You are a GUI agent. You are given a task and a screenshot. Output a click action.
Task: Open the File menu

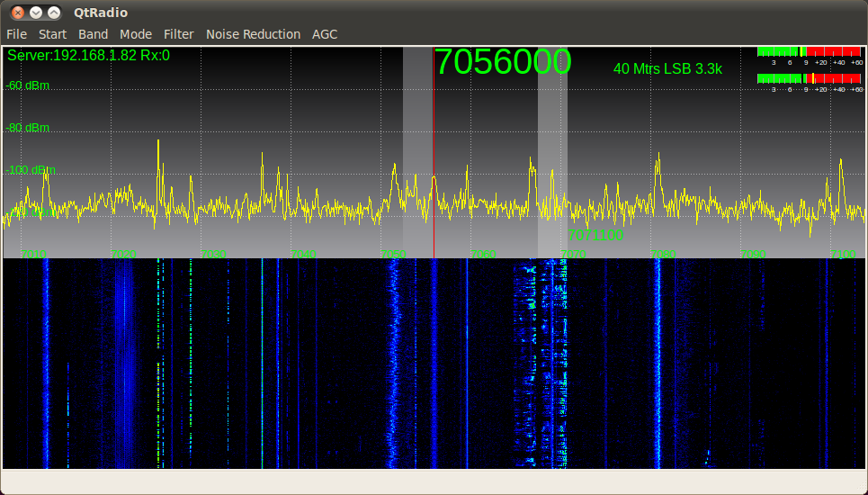pyautogui.click(x=16, y=34)
